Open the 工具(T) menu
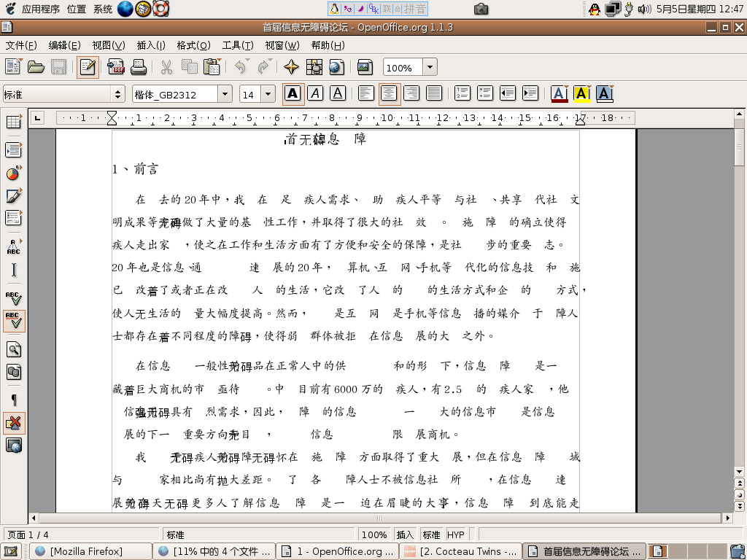The height and width of the screenshot is (560, 747). point(237,45)
